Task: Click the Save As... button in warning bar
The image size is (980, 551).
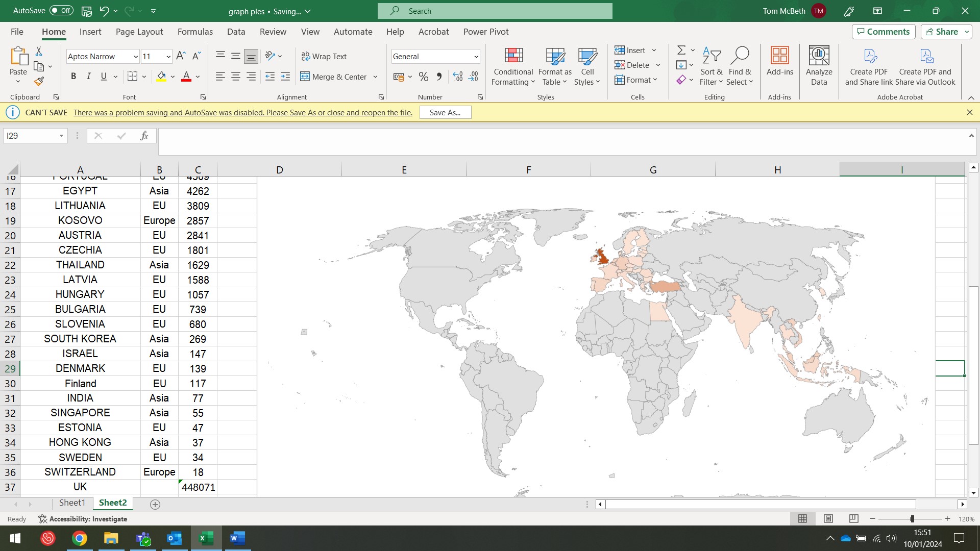Action: coord(445,113)
